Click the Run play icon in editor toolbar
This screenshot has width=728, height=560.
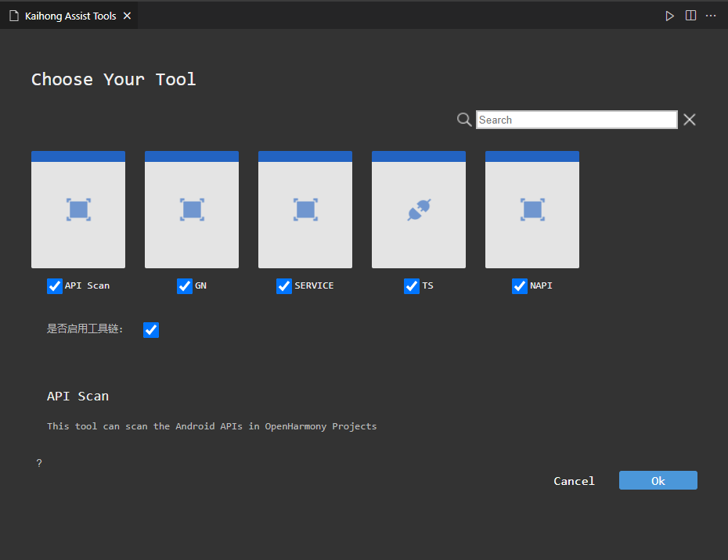(x=669, y=16)
